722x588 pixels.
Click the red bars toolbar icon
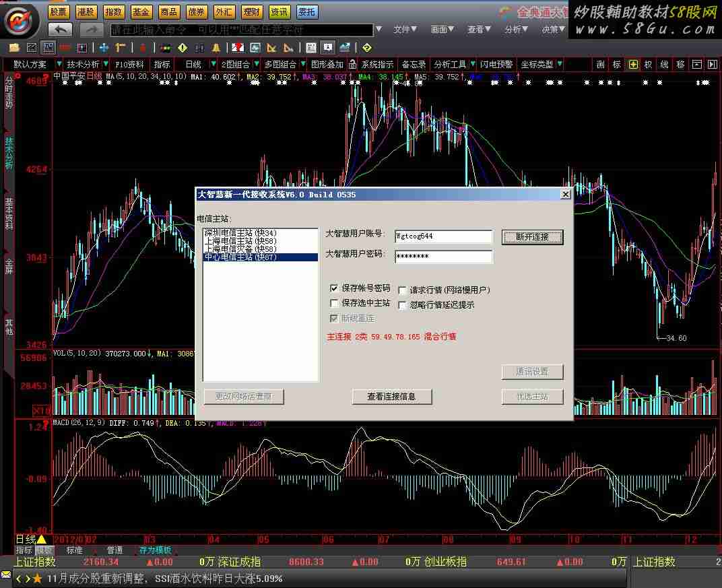pos(65,47)
